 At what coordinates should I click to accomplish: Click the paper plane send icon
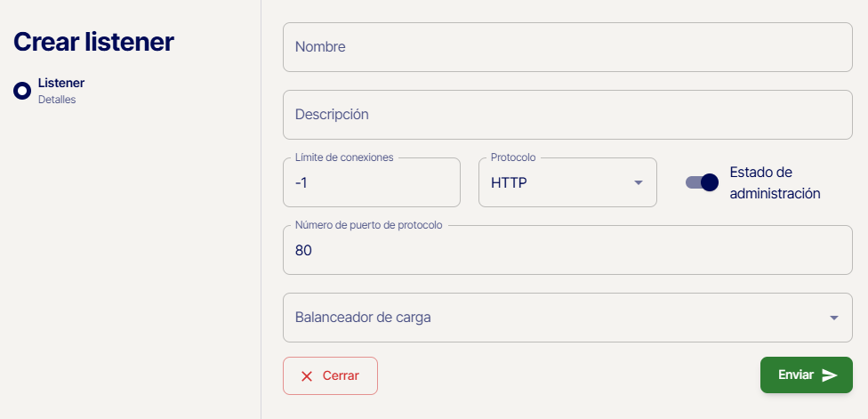click(x=830, y=375)
